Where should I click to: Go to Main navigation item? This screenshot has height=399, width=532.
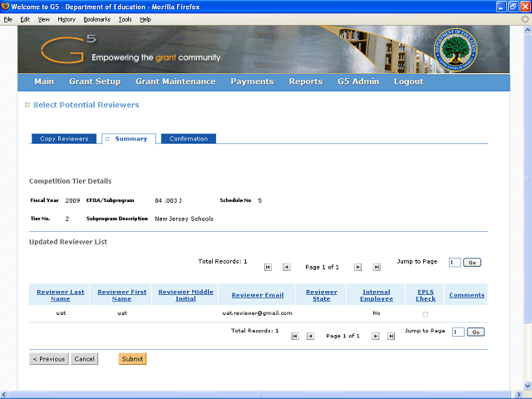click(x=44, y=81)
